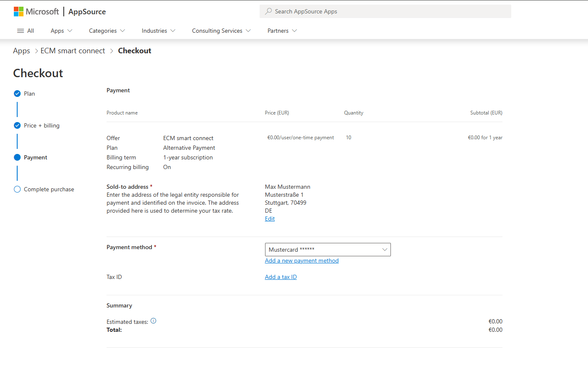Go to Apps in the breadcrumb

coord(21,51)
